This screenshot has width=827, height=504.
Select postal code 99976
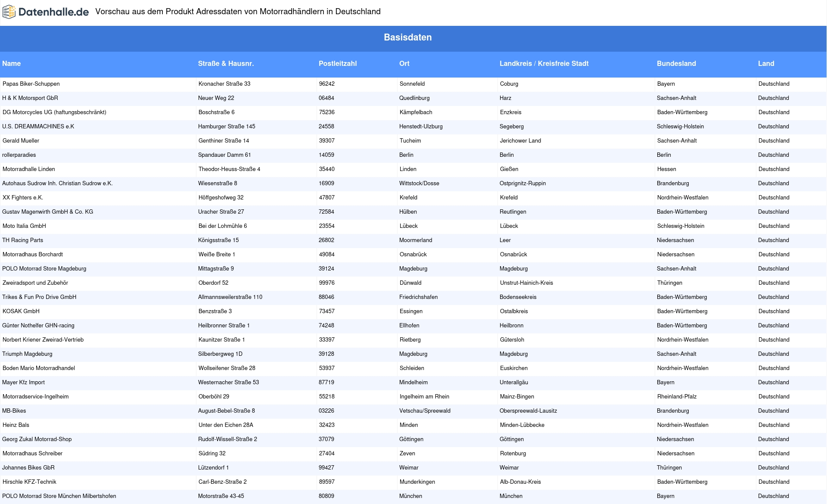(x=327, y=283)
